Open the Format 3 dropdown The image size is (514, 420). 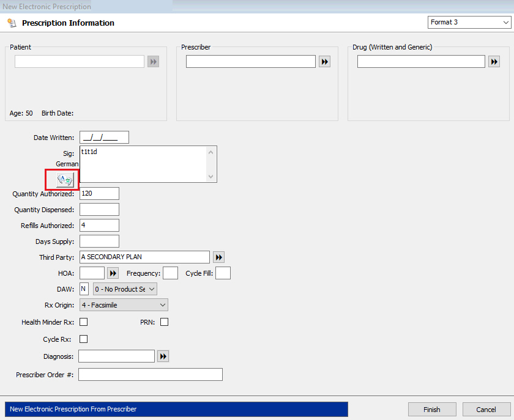(x=469, y=23)
